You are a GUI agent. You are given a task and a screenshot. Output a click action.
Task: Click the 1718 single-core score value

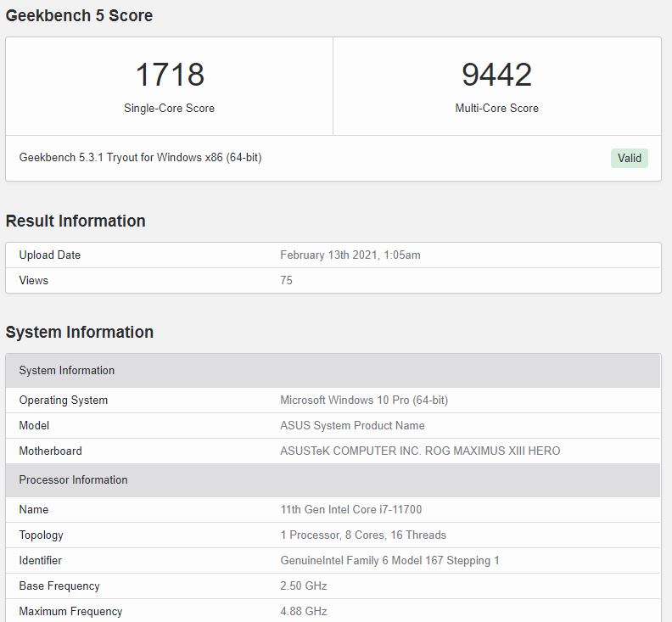click(x=170, y=75)
